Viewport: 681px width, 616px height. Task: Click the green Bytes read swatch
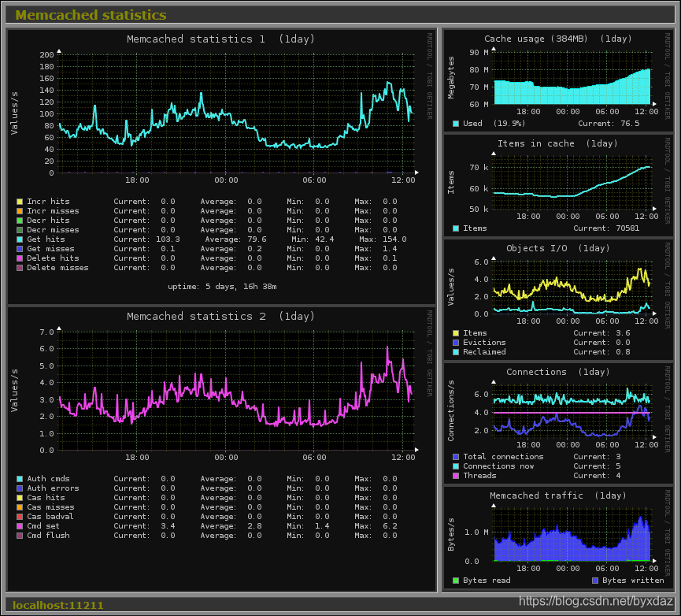(x=456, y=581)
